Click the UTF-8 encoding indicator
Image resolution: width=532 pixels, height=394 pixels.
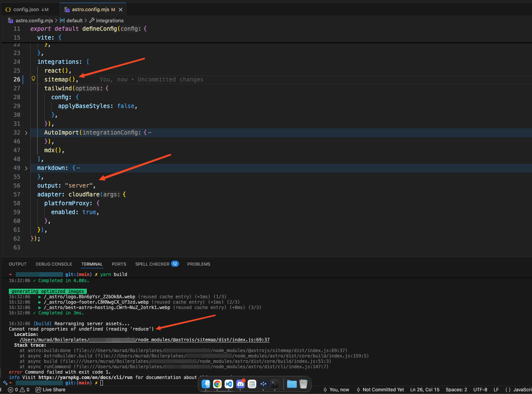[480, 389]
